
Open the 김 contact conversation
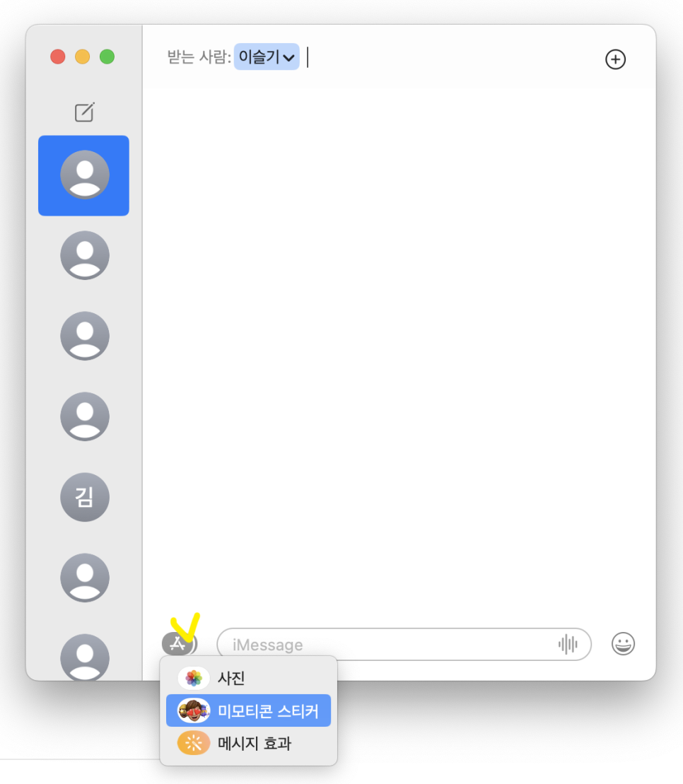[x=85, y=497]
